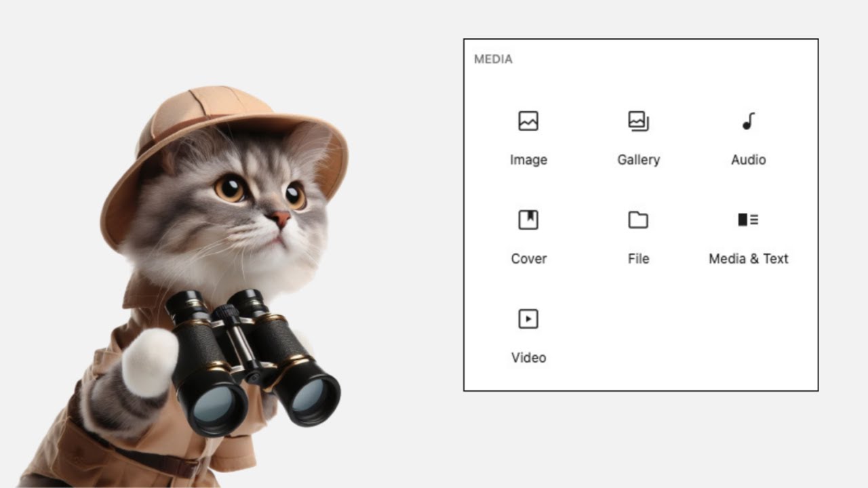
Task: Click the "Cover" label
Action: pyautogui.click(x=529, y=259)
